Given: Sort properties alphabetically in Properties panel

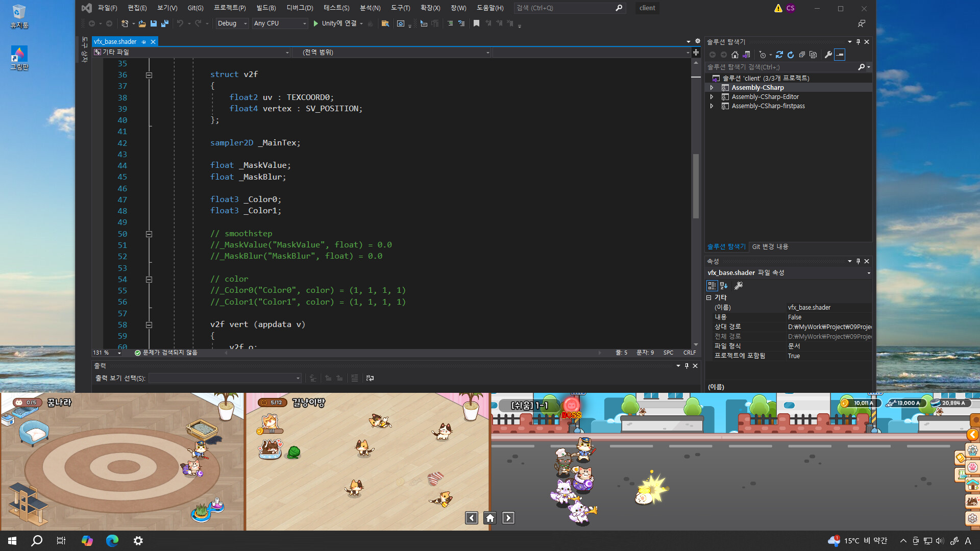Looking at the screenshot, I should click(x=724, y=286).
